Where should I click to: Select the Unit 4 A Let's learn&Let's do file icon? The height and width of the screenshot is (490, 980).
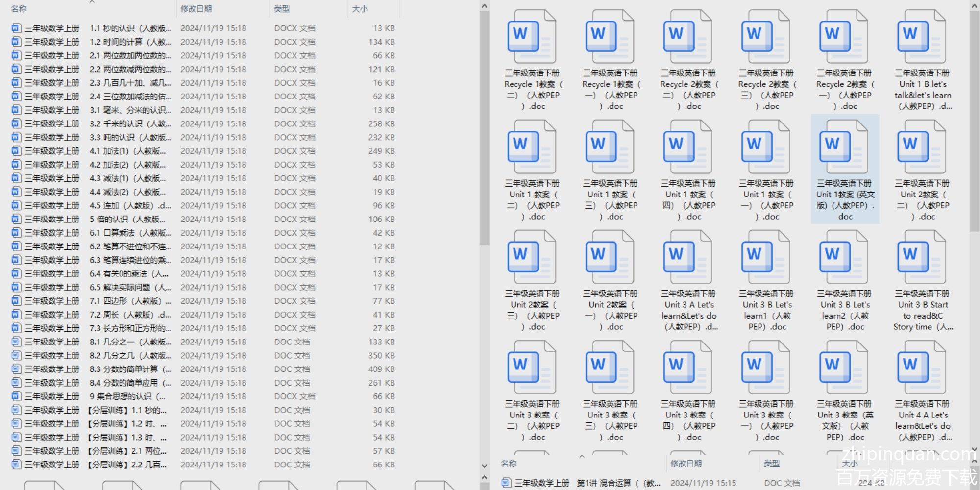coord(922,367)
